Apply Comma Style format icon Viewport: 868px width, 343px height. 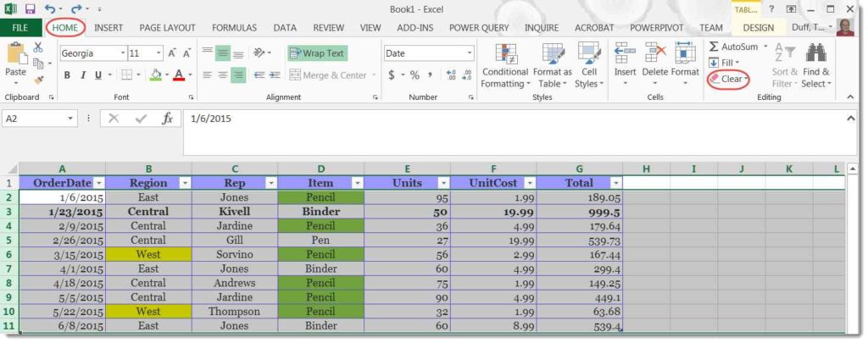coord(430,75)
